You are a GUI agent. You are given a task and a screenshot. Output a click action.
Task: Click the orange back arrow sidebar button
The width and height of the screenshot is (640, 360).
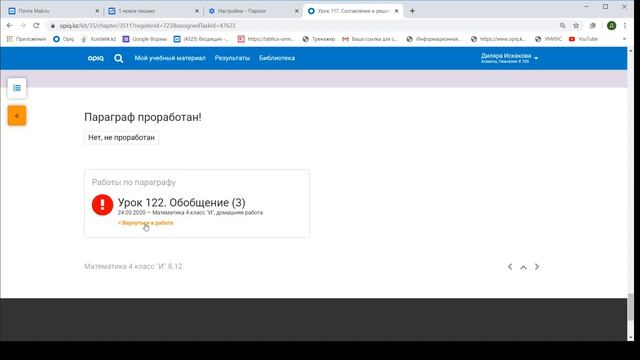17,116
